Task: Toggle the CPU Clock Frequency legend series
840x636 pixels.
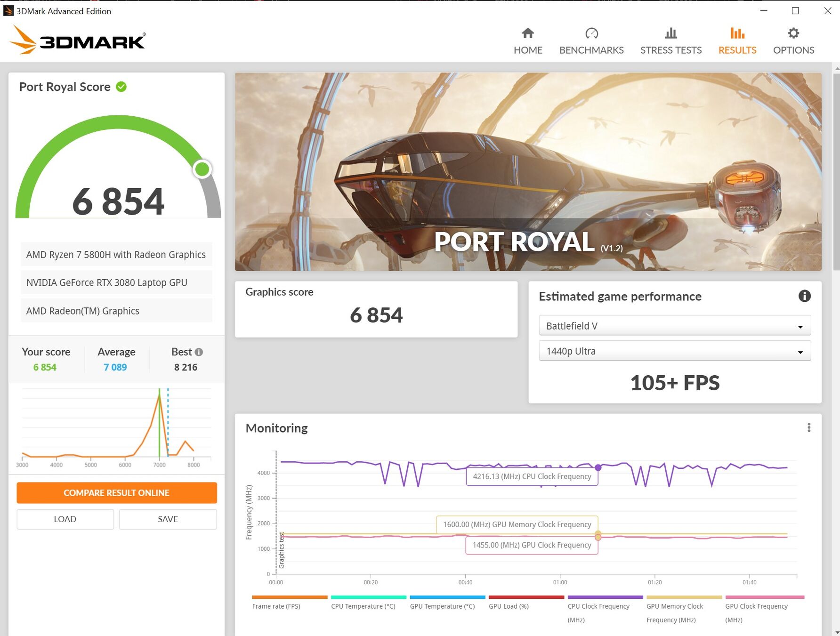Action: (x=605, y=610)
